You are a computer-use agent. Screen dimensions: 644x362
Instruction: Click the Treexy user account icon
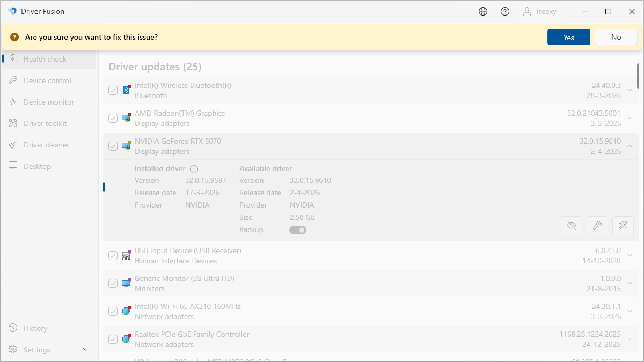tap(527, 11)
